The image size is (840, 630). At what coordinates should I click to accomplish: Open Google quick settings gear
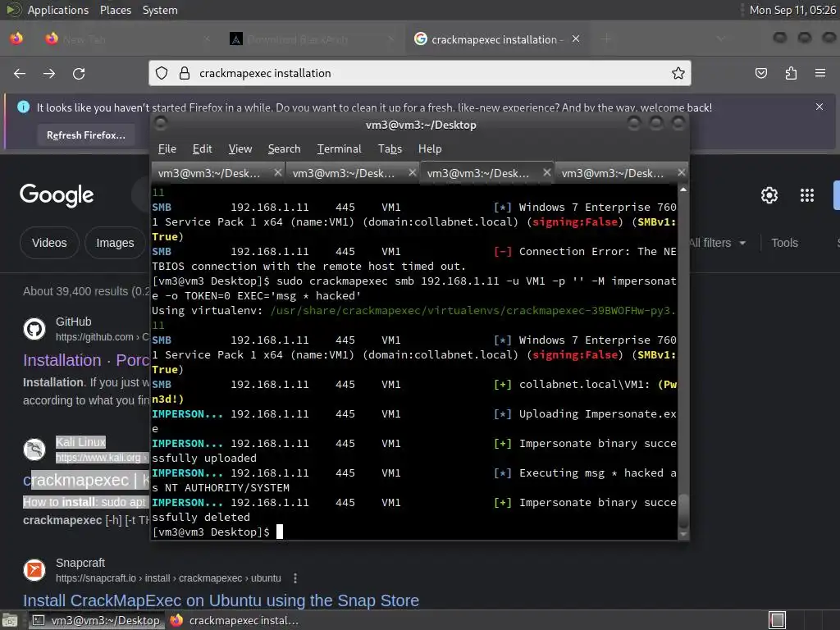pos(769,195)
